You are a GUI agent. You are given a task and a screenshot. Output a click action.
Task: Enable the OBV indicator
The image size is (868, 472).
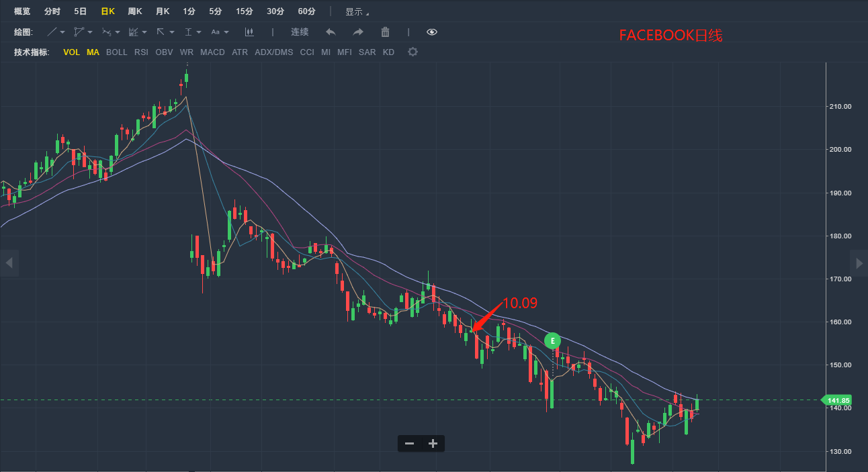[x=164, y=52]
